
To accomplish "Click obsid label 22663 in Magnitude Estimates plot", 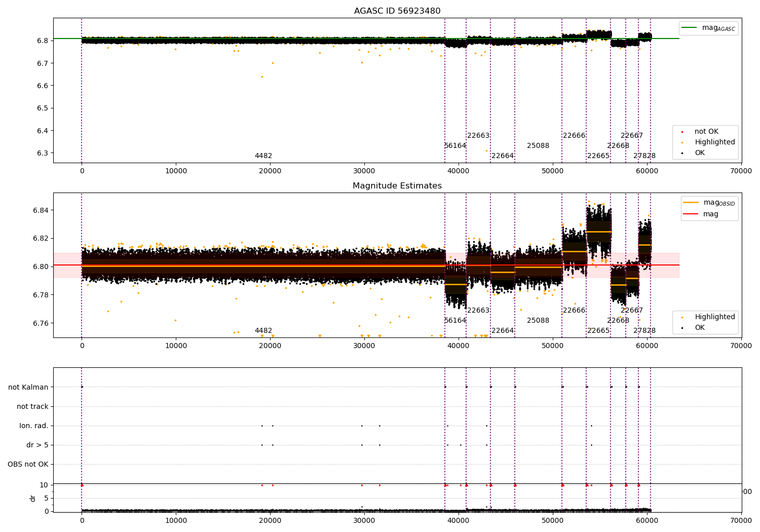I will pyautogui.click(x=478, y=311).
